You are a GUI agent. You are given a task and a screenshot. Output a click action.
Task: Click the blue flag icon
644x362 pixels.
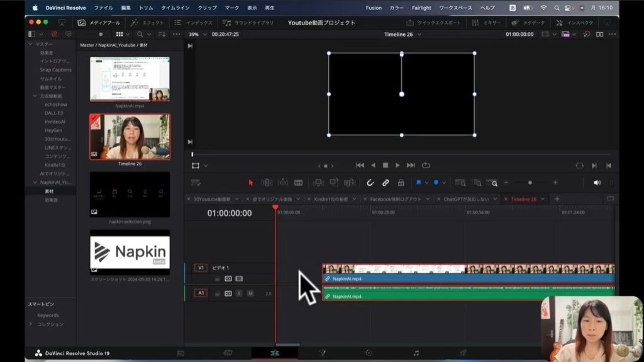pos(418,183)
